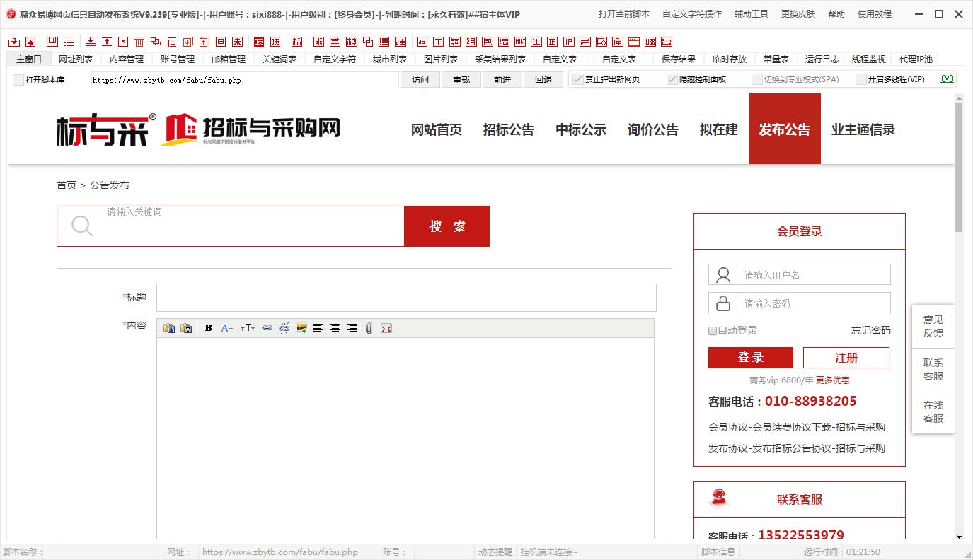The height and width of the screenshot is (560, 973).
Task: Click the 访问 button
Action: click(420, 80)
